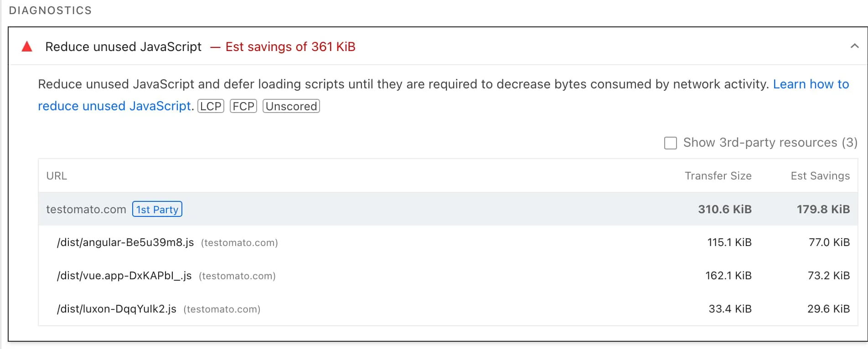
Task: Click the Reduce unused JavaScript heading
Action: [x=123, y=46]
